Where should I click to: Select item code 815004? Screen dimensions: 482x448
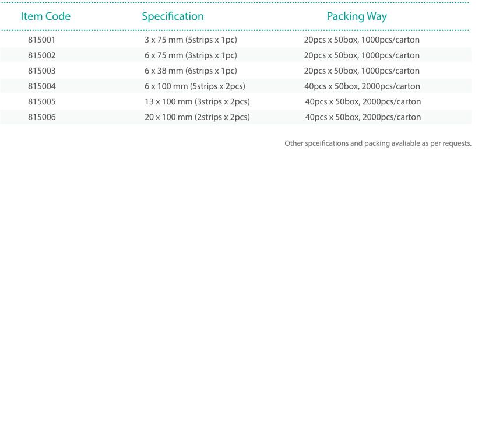pyautogui.click(x=41, y=86)
